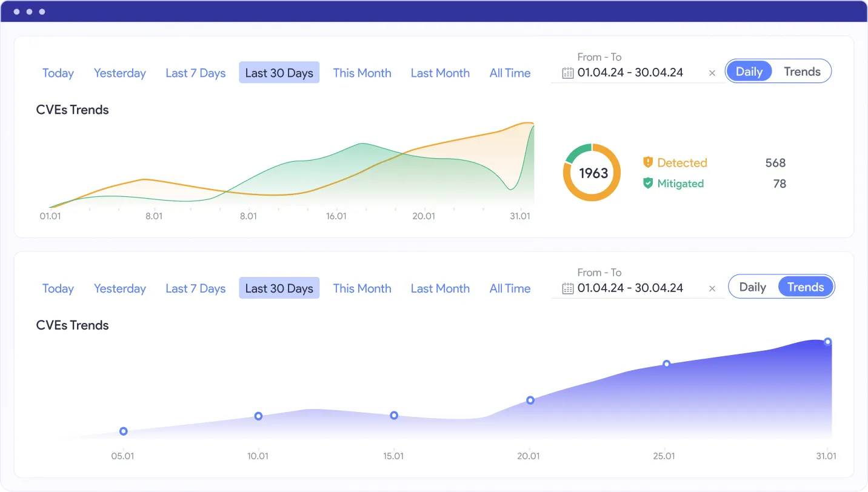Screen dimensions: 868x492
Task: Click the 20.01 axis label in upper chart
Action: tap(424, 216)
